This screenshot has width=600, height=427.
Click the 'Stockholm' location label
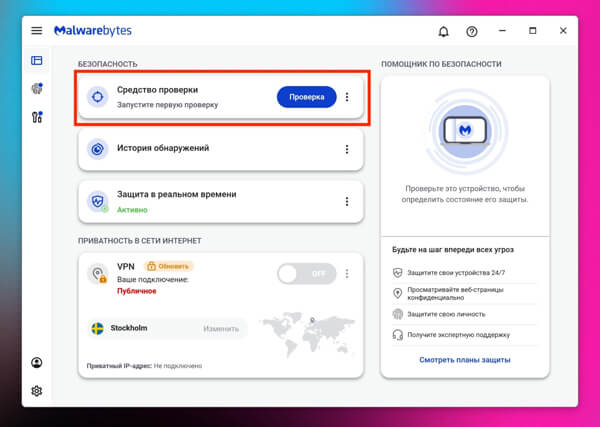point(129,328)
